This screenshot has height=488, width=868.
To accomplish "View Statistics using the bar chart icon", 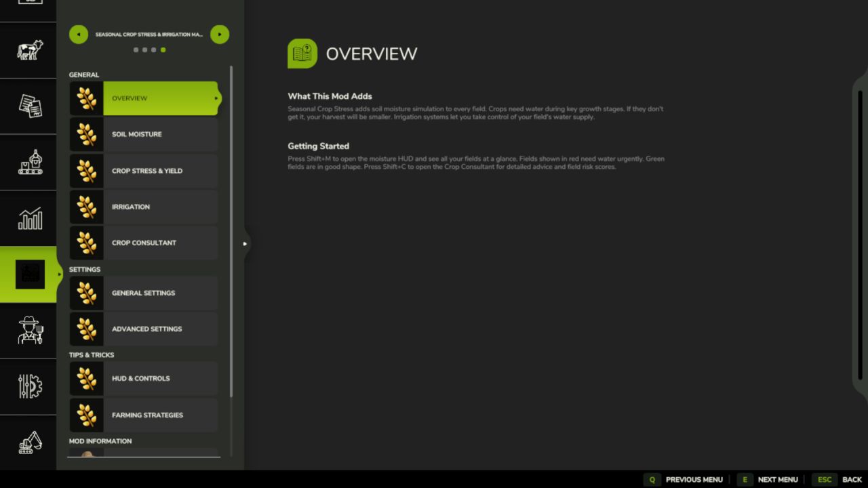I will [x=28, y=218].
